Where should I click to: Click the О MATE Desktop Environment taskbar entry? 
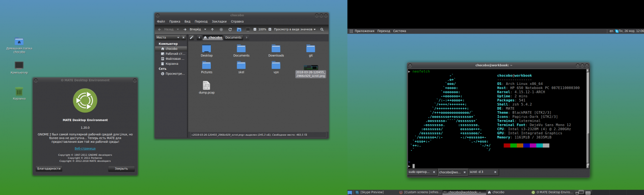point(552,192)
